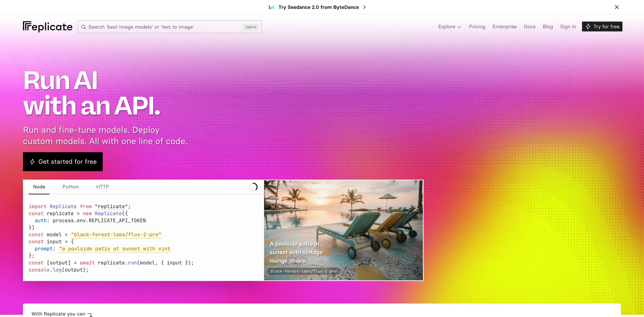Open the Docs page
The image size is (644, 317).
pos(530,26)
